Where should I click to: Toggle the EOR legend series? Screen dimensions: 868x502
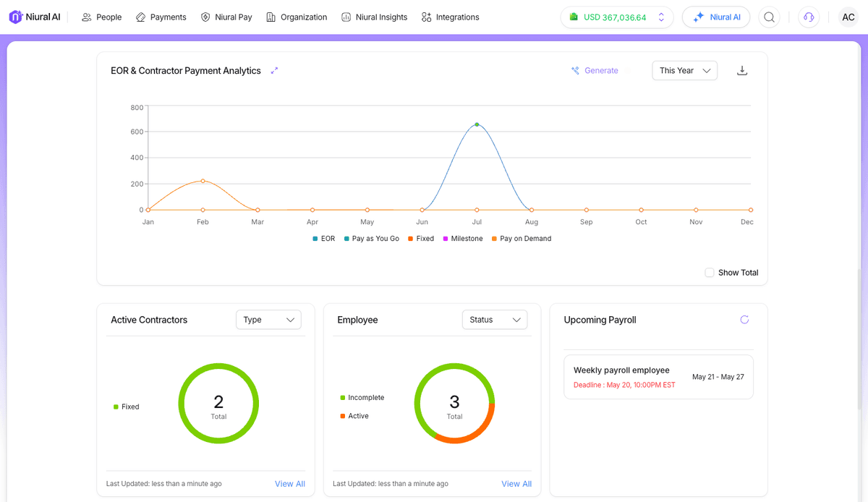[x=323, y=239]
